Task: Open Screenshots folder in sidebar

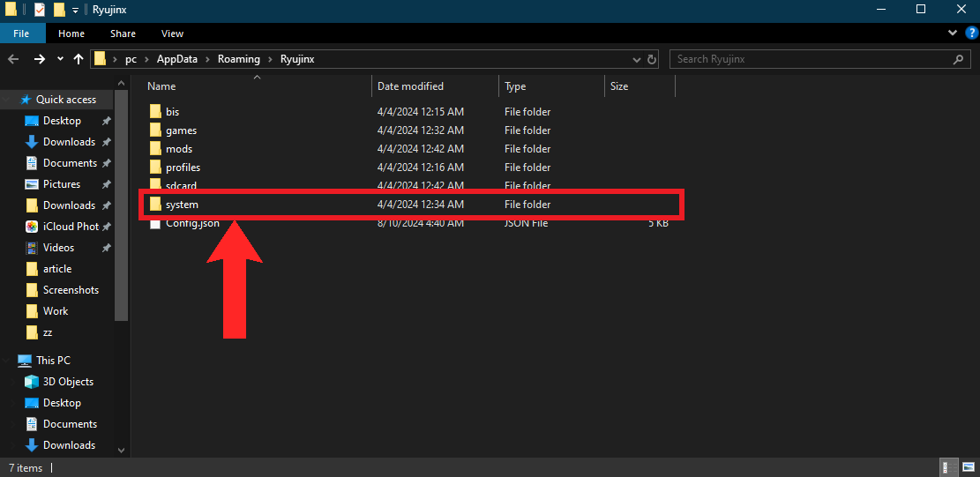Action: click(71, 290)
